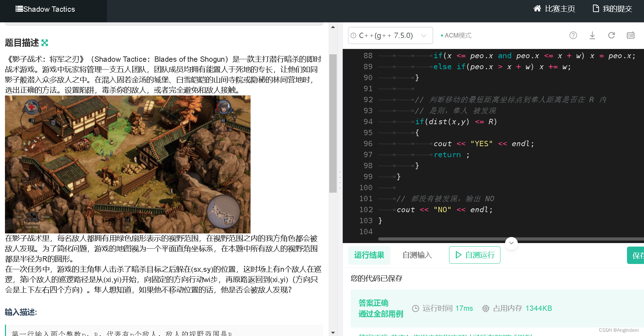Click the 答案正确 result text
644x336 pixels.
[x=374, y=303]
